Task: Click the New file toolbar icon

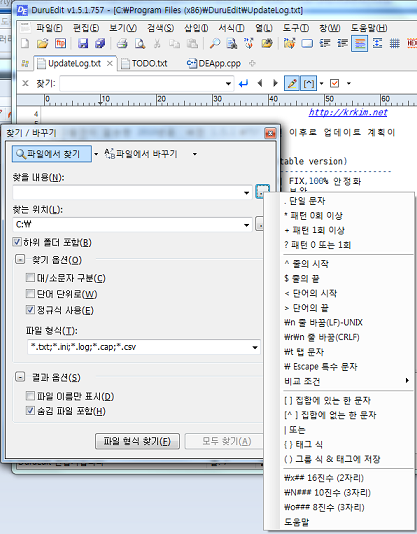Action: point(25,44)
